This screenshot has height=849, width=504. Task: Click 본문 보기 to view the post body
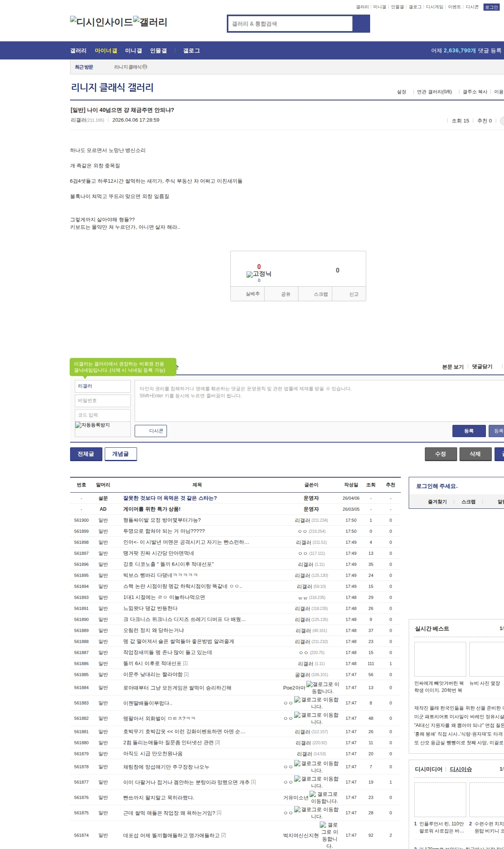453,367
